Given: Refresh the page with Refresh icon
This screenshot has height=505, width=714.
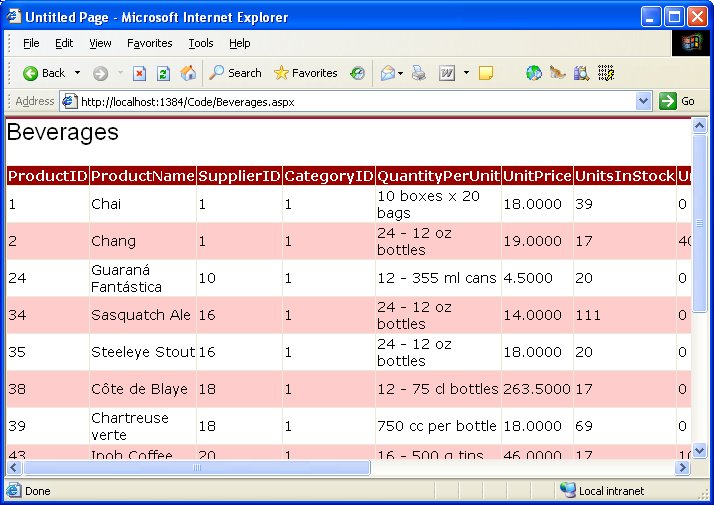Looking at the screenshot, I should pyautogui.click(x=163, y=73).
